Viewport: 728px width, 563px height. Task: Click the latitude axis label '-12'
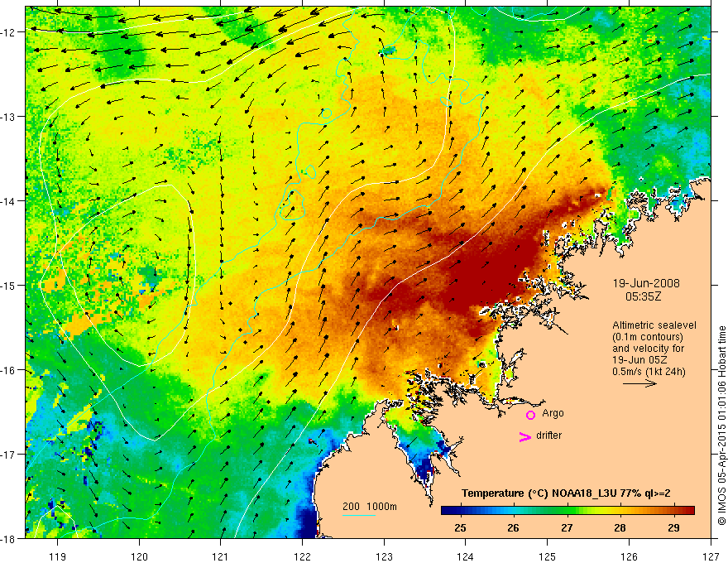(9, 32)
